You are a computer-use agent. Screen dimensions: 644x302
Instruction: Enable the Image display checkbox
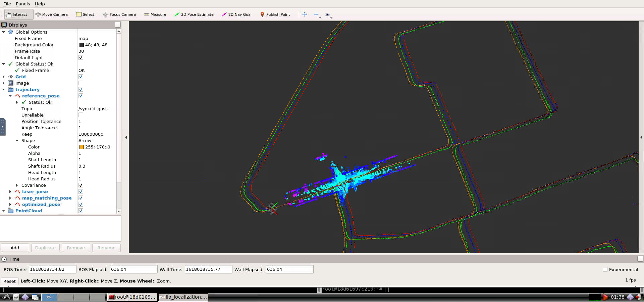81,83
